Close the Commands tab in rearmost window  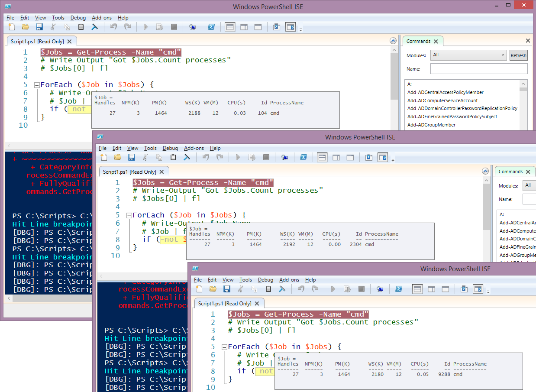pyautogui.click(x=436, y=41)
